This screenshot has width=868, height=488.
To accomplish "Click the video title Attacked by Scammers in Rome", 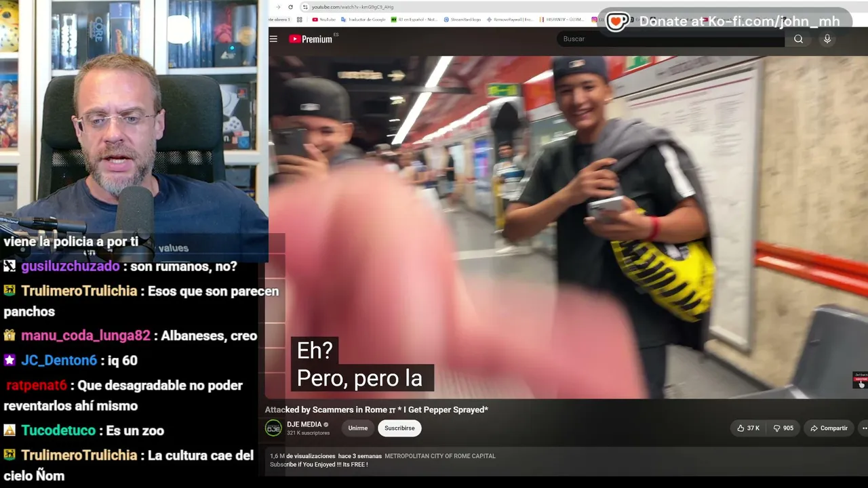I will coord(376,409).
